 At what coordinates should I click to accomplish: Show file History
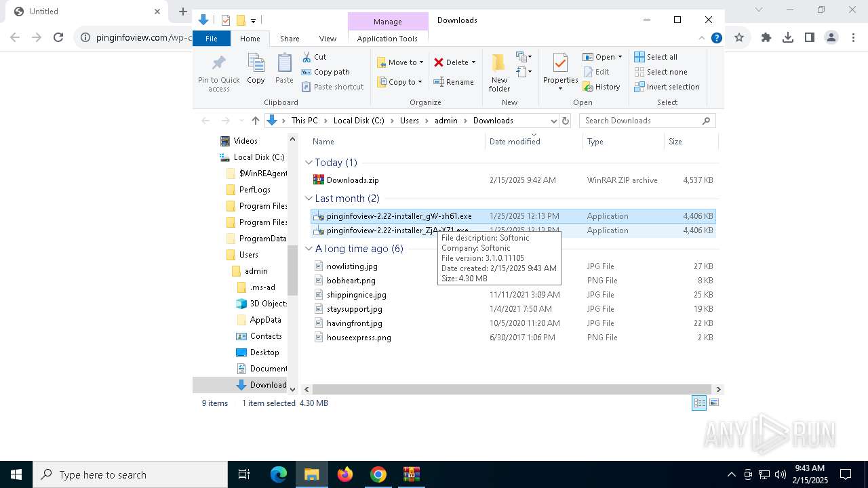pyautogui.click(x=601, y=87)
